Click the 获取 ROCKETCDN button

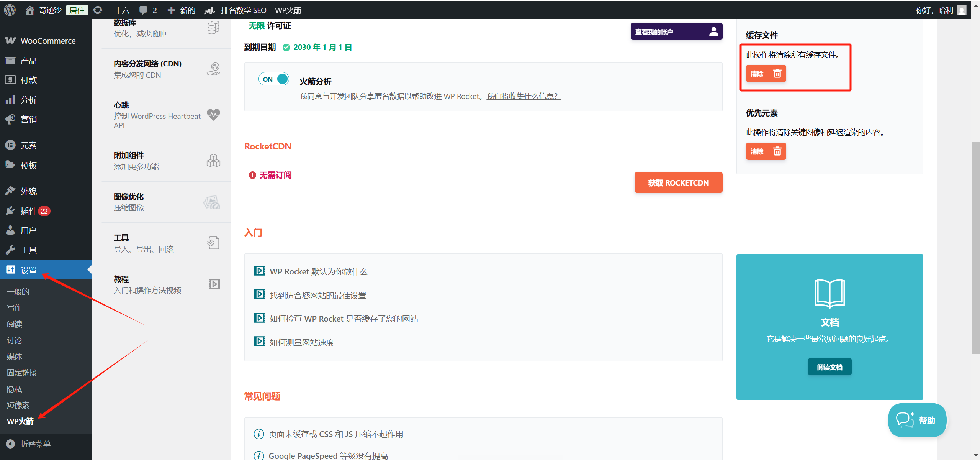678,183
